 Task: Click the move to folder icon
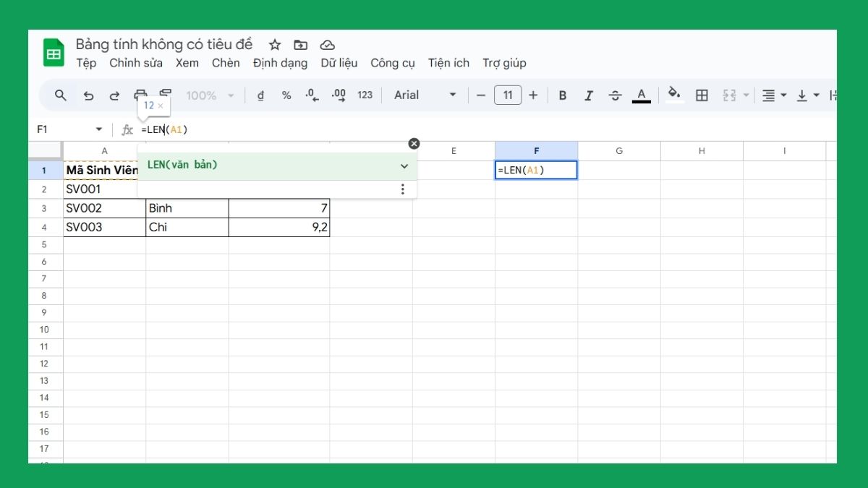(301, 45)
